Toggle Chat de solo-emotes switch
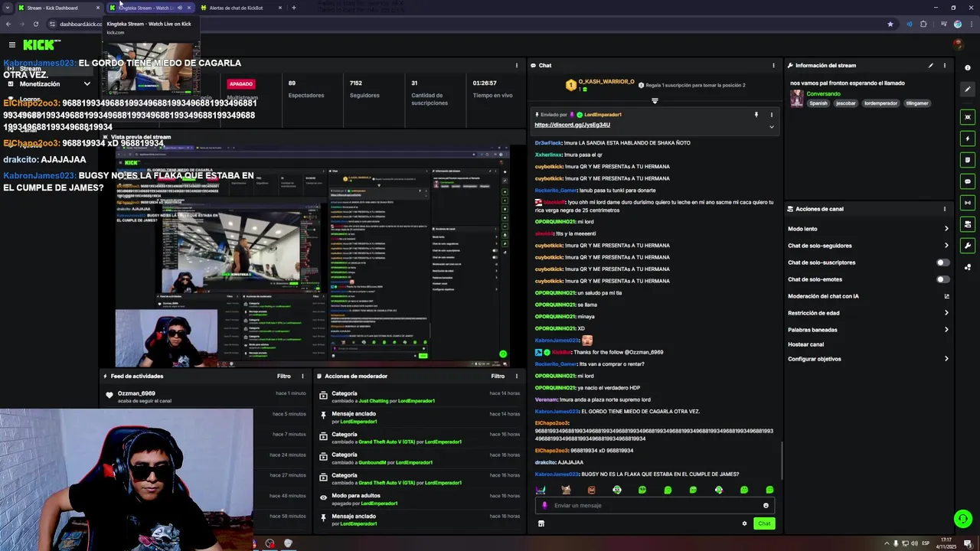The image size is (980, 551). [x=943, y=279]
